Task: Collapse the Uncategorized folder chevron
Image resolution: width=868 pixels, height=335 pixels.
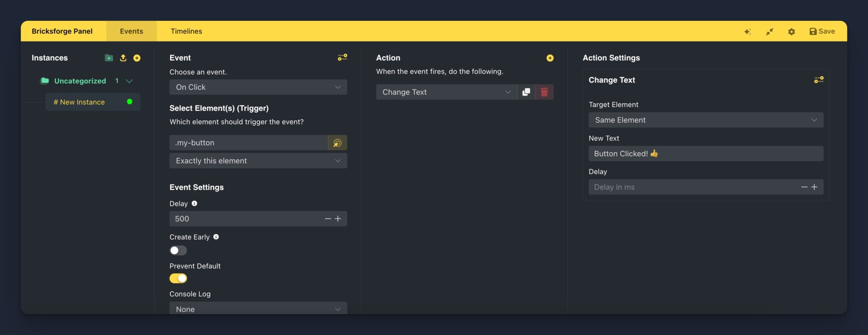Action: point(130,81)
